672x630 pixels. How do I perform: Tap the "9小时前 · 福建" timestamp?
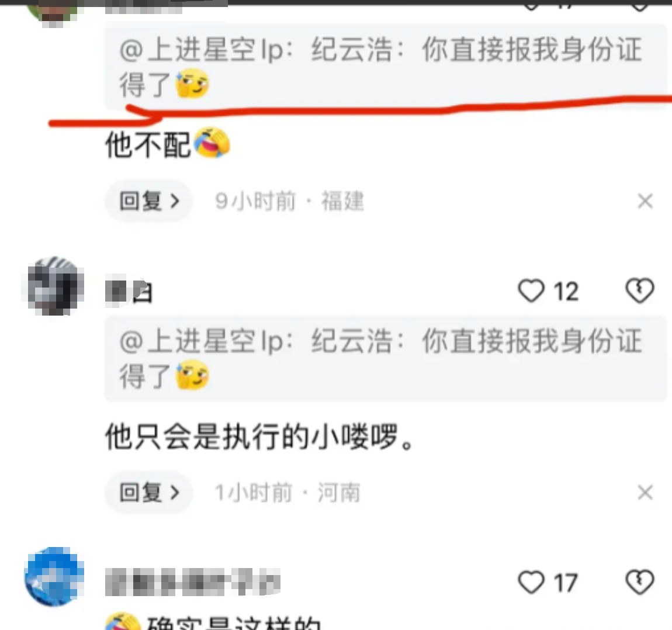click(x=290, y=201)
